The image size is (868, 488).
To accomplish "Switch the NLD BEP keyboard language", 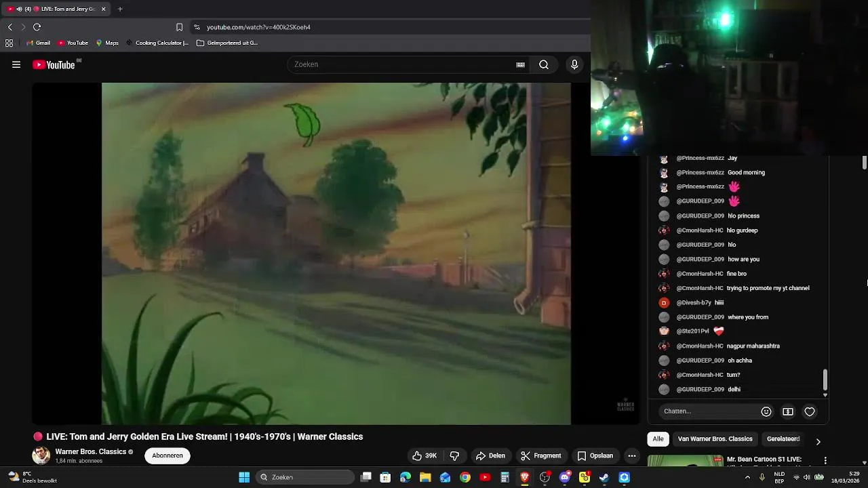I will [x=780, y=477].
